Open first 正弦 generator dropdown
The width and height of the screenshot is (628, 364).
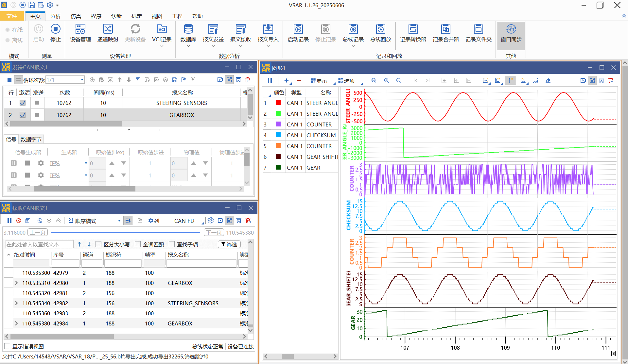(x=86, y=163)
